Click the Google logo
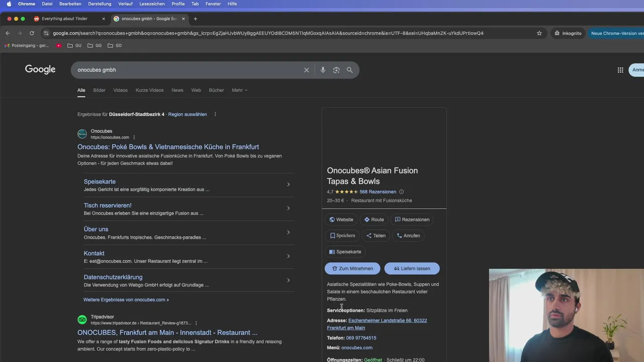644x362 pixels. (40, 69)
